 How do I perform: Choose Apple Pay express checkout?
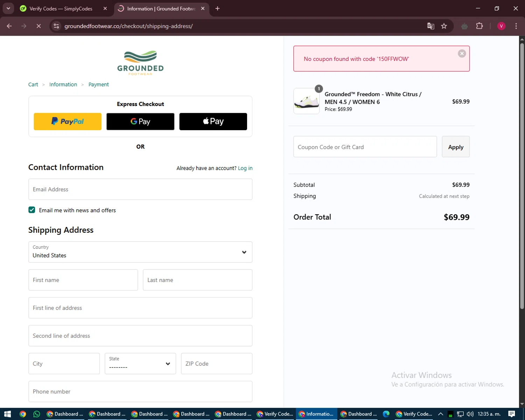(213, 121)
